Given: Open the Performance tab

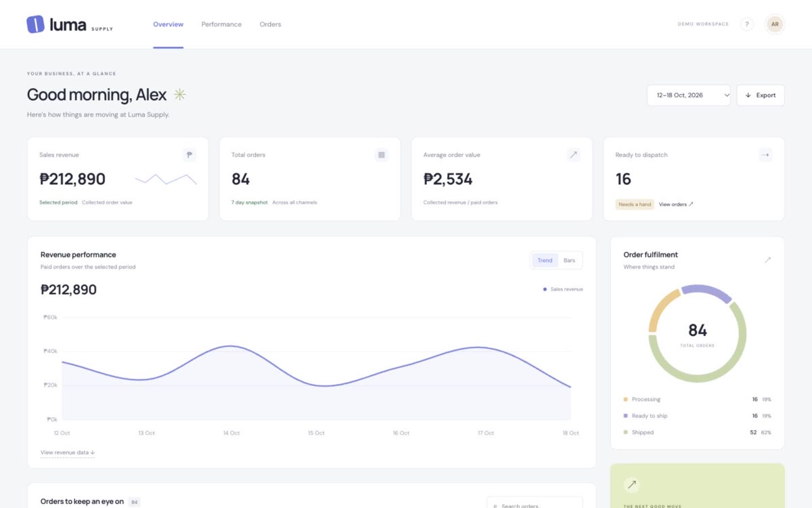Looking at the screenshot, I should [221, 24].
